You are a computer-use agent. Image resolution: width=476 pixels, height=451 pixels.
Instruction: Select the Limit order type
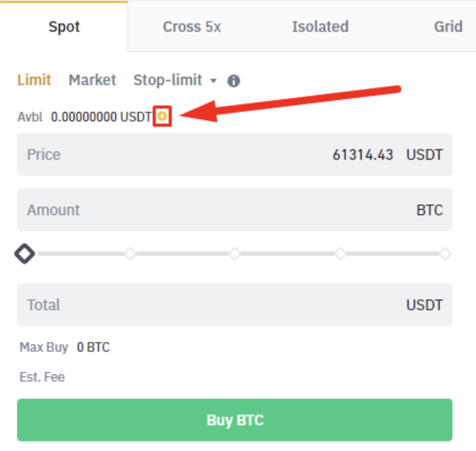pos(34,80)
